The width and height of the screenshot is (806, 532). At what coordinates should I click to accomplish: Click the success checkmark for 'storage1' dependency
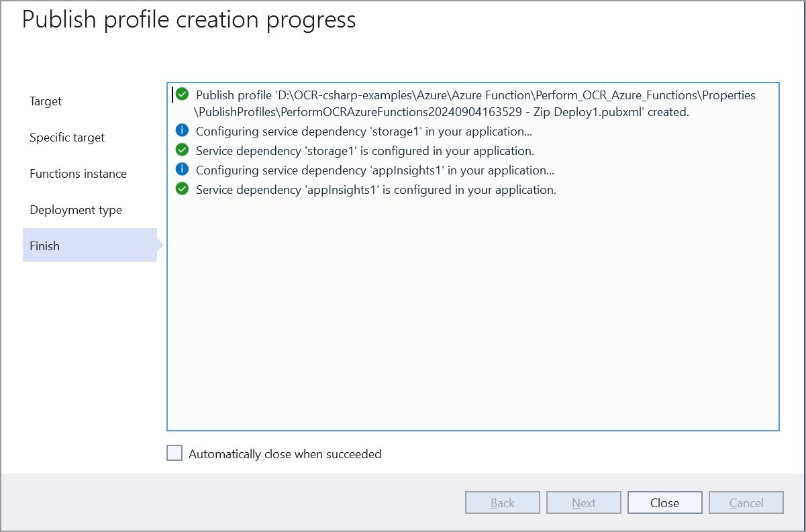(x=182, y=150)
